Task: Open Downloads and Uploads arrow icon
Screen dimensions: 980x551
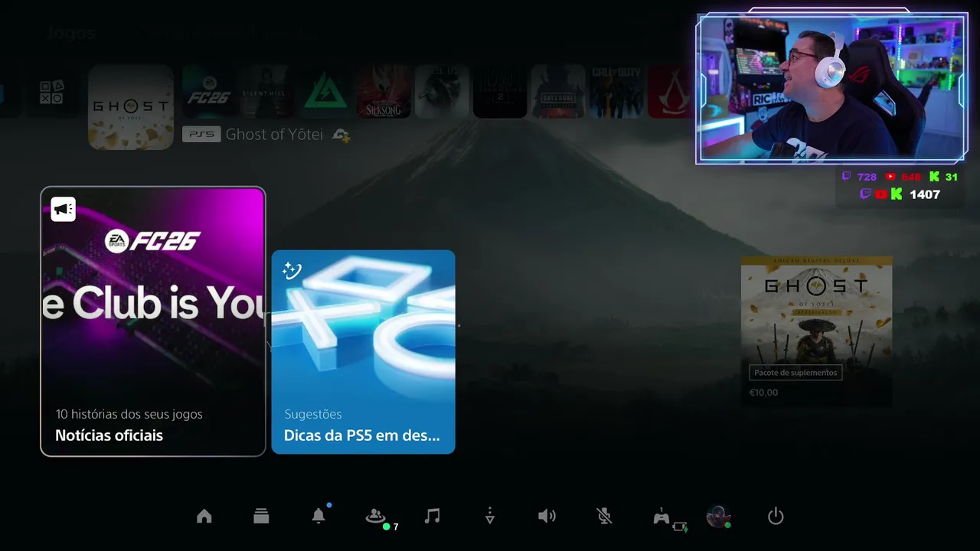Action: (x=490, y=517)
